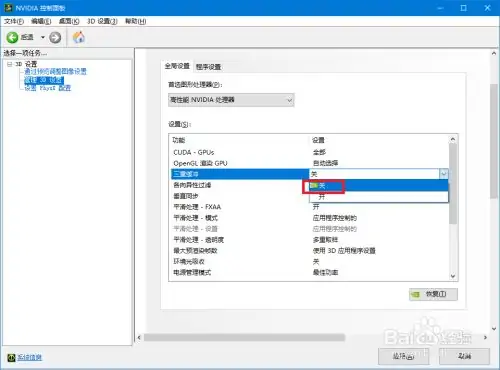Open the 编辑(E) menu
The image size is (500, 370).
[x=41, y=21]
